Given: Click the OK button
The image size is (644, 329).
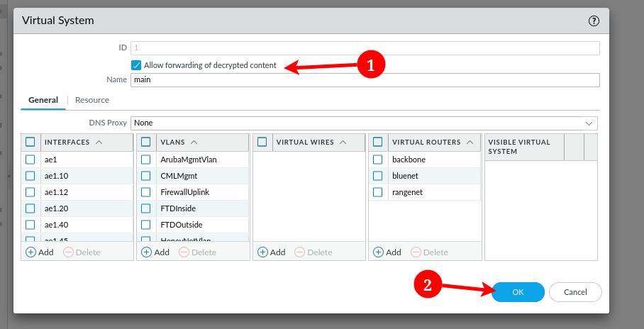Looking at the screenshot, I should (x=518, y=292).
